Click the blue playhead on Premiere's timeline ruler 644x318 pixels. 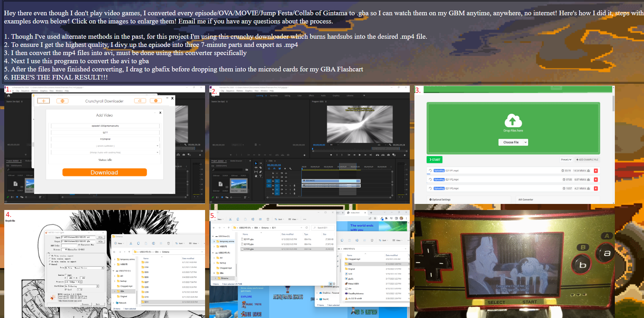[x=302, y=169]
